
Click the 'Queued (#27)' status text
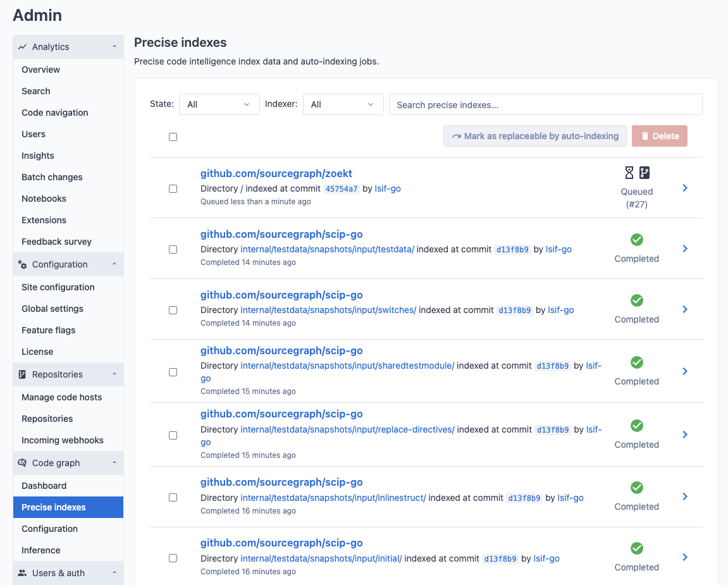(637, 198)
